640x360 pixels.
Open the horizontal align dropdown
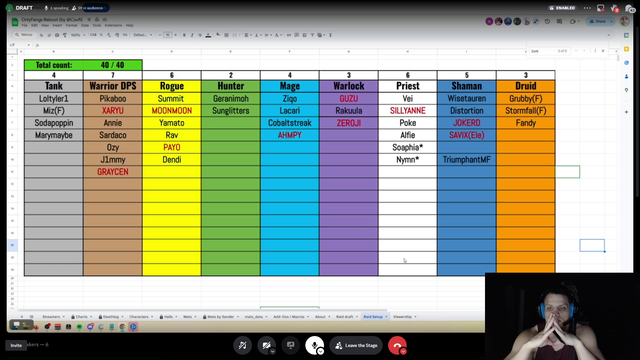point(248,35)
